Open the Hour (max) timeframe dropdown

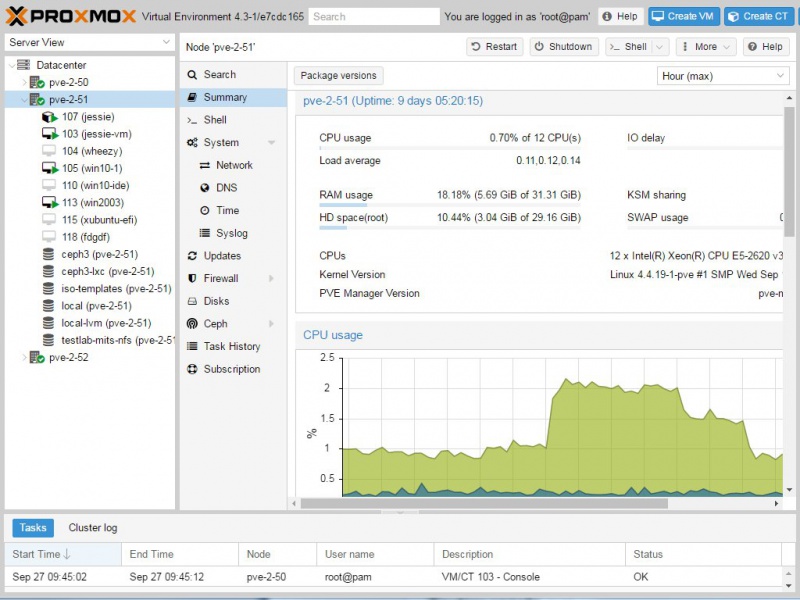point(724,76)
